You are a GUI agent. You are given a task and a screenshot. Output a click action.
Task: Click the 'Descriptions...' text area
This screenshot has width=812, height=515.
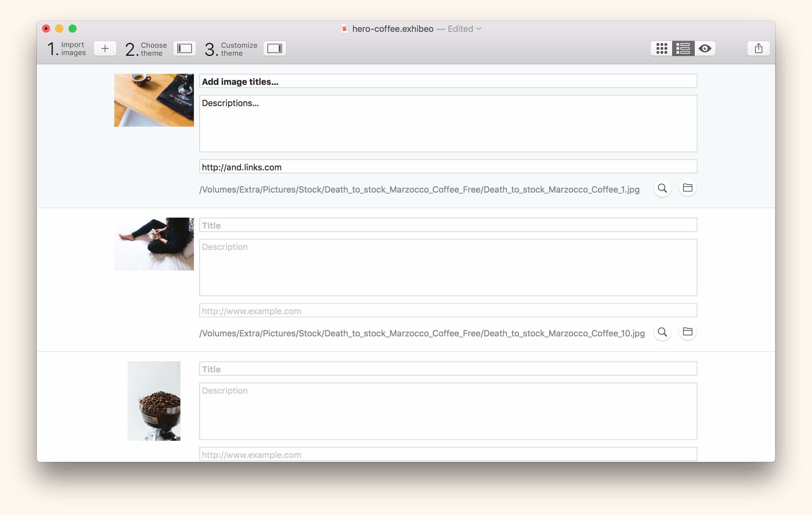(x=448, y=123)
